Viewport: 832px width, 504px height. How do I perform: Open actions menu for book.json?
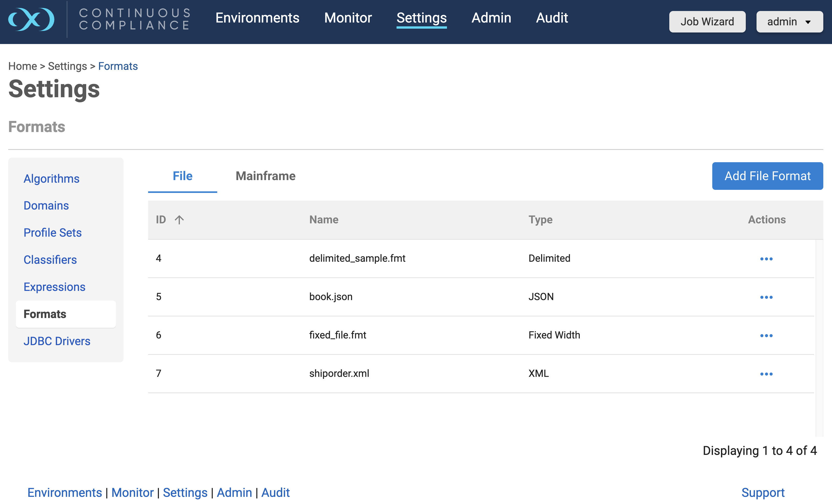coord(766,297)
